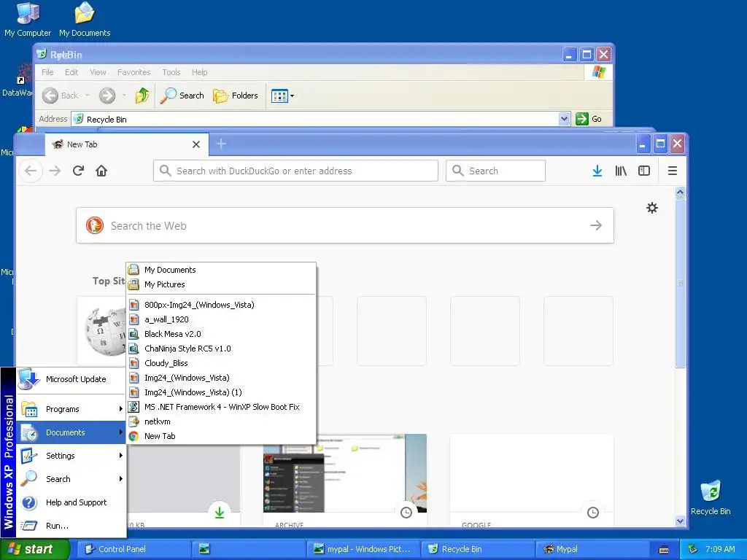
Task: Open the File menu in Recycle Bin window
Action: coord(47,72)
